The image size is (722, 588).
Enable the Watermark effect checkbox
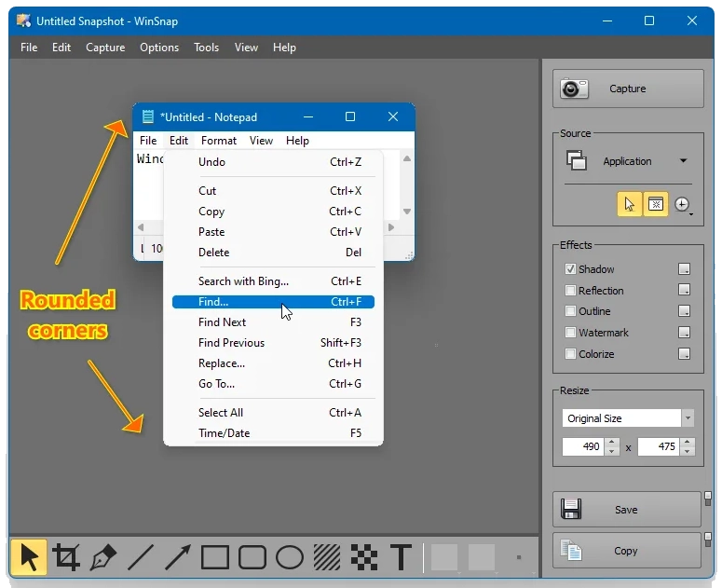point(570,332)
